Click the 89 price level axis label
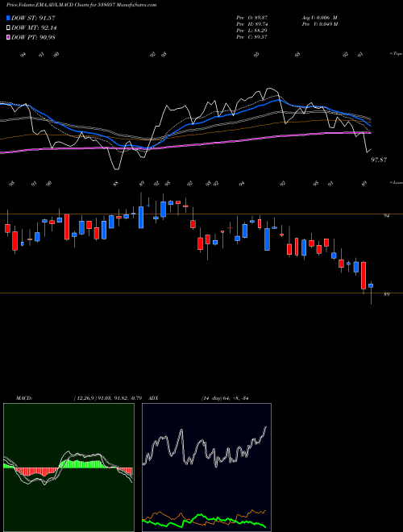The height and width of the screenshot is (532, 403). coord(386,294)
